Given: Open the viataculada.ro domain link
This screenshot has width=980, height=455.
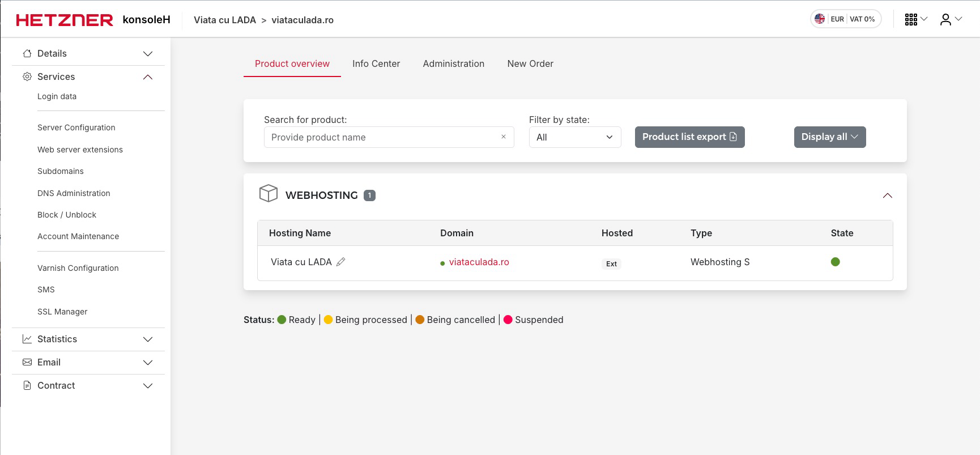Looking at the screenshot, I should [x=479, y=262].
